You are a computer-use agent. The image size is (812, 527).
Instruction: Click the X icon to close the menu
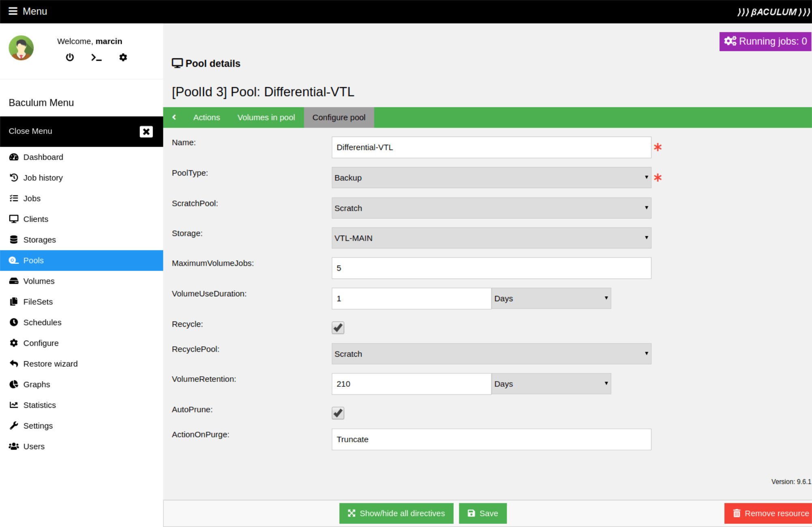(x=146, y=131)
